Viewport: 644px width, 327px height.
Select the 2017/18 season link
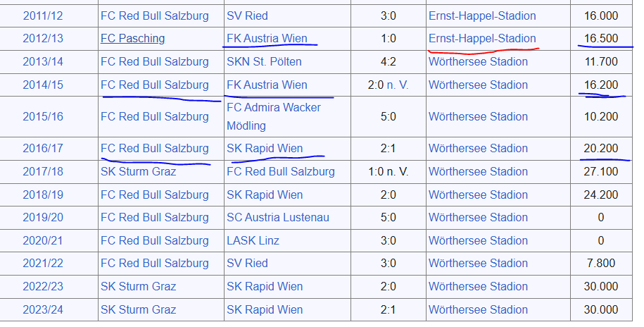click(x=42, y=172)
